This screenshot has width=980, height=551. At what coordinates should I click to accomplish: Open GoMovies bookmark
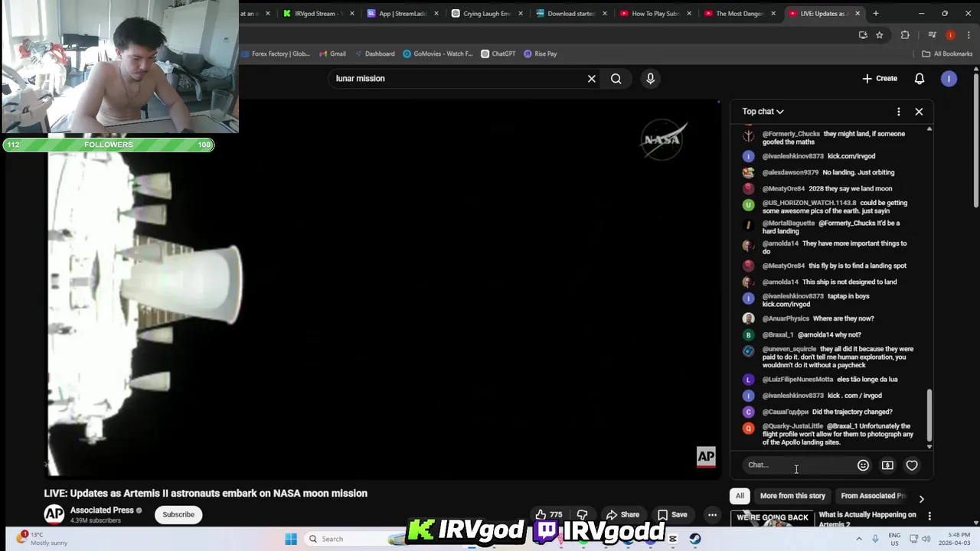point(438,54)
